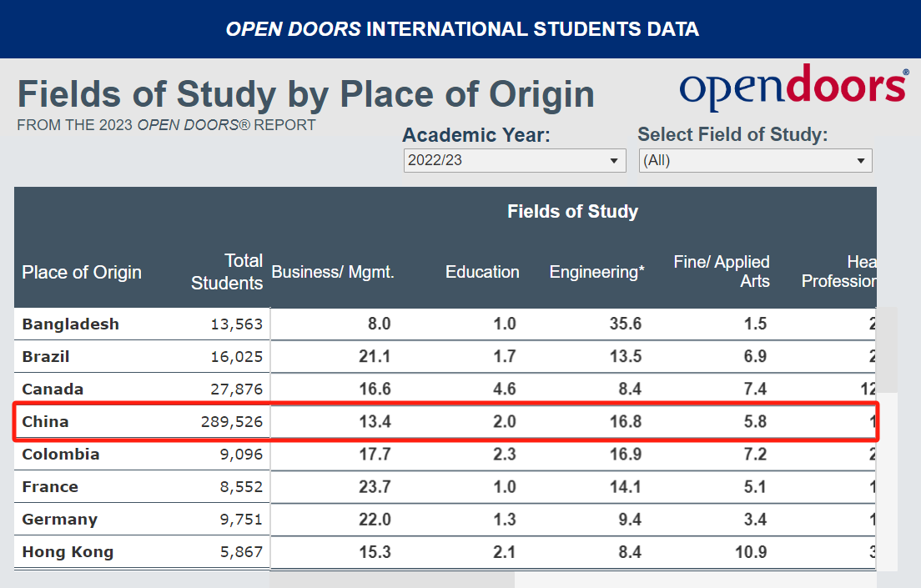This screenshot has height=588, width=921.
Task: Click the Engineering* column header
Action: 596,272
